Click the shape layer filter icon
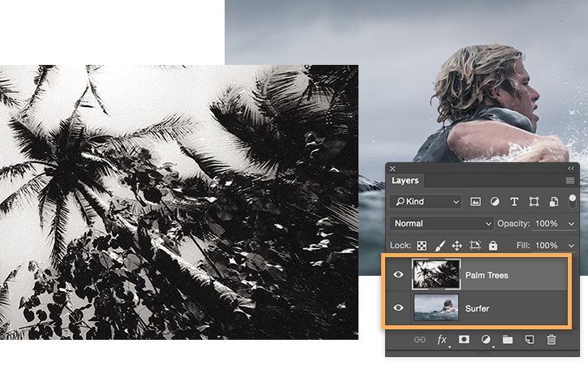 [534, 202]
